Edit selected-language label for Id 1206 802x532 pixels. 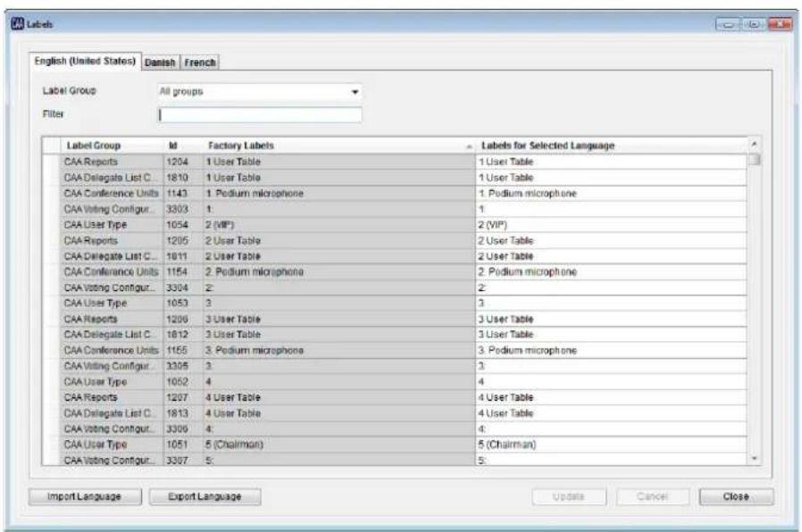(611, 319)
